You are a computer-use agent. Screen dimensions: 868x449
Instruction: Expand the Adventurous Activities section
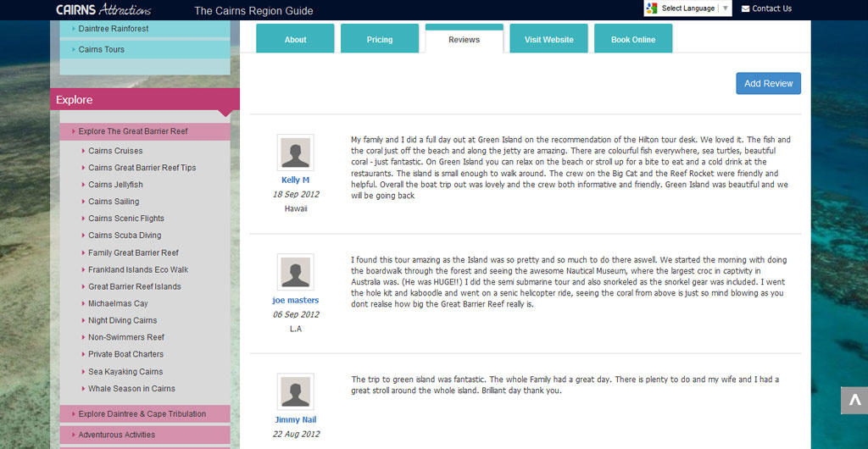[x=116, y=435]
